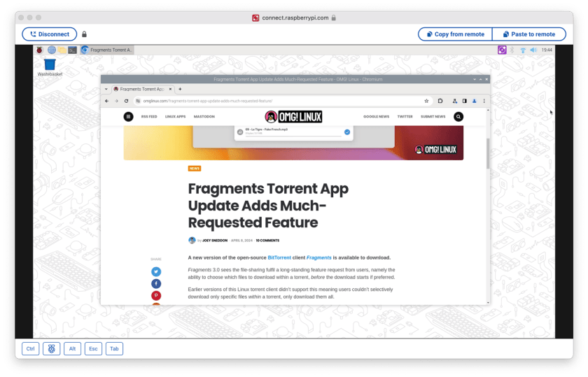Screen dimensions: 588x377
Task: Click the Tab key button
Action: click(x=114, y=349)
